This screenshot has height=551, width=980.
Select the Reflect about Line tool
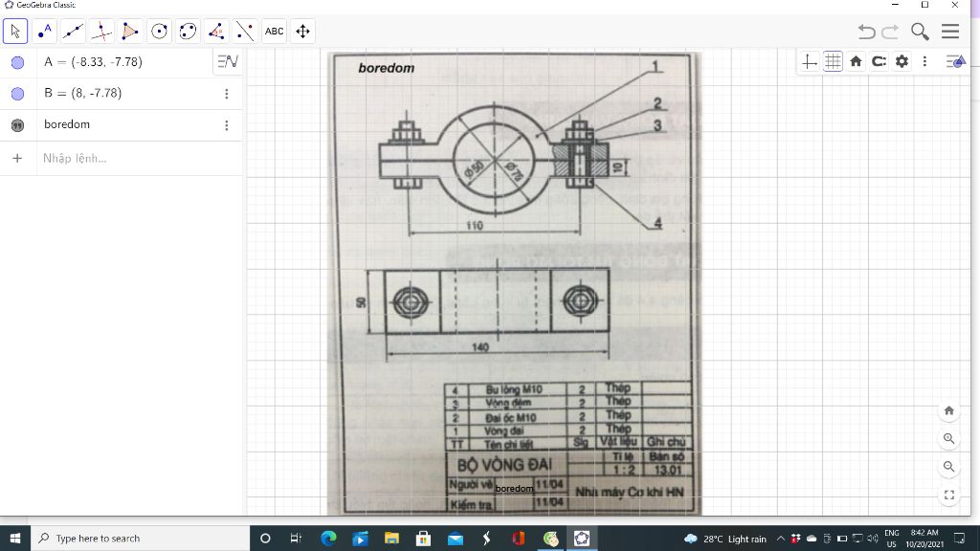click(x=246, y=32)
